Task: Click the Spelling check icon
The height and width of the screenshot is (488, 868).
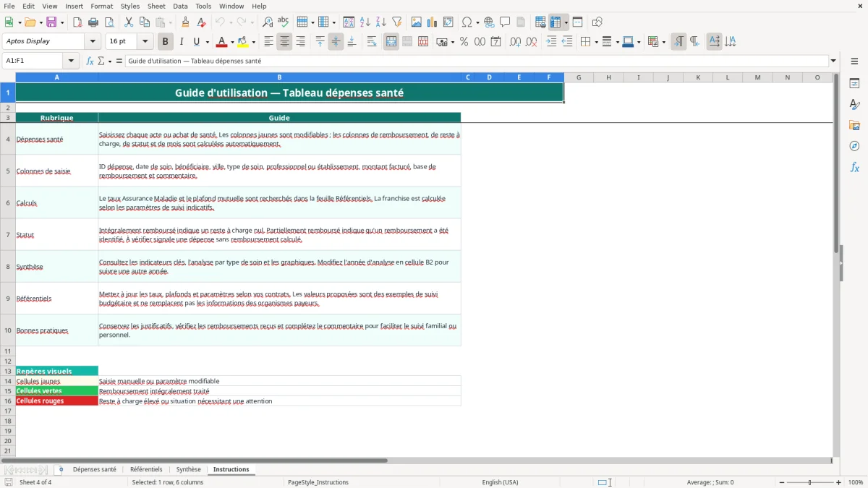Action: pyautogui.click(x=284, y=22)
